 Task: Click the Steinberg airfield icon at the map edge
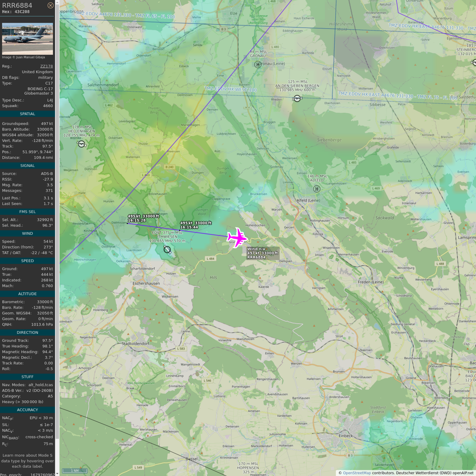[x=474, y=62]
